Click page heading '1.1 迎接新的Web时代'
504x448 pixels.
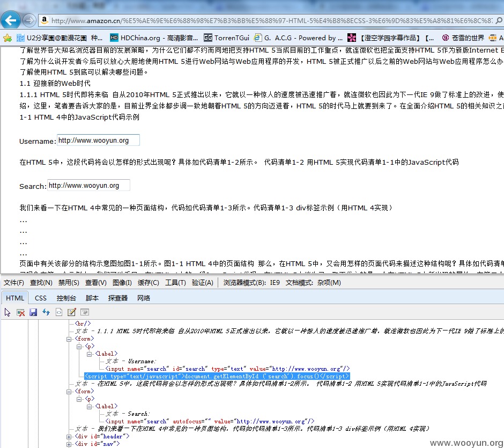point(55,83)
